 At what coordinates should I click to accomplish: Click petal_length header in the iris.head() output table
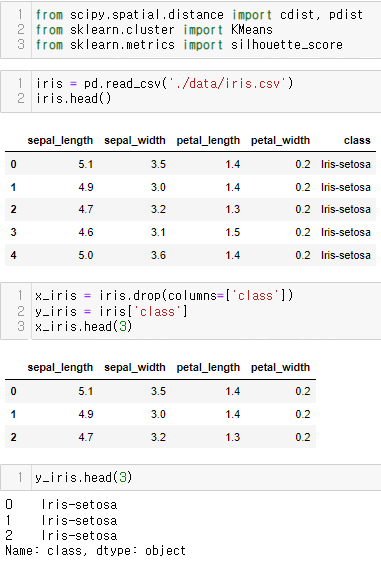coord(208,140)
